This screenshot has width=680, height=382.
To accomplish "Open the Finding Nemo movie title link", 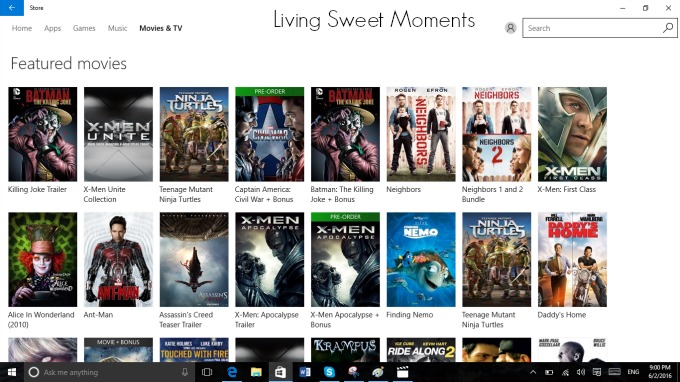I will 410,315.
